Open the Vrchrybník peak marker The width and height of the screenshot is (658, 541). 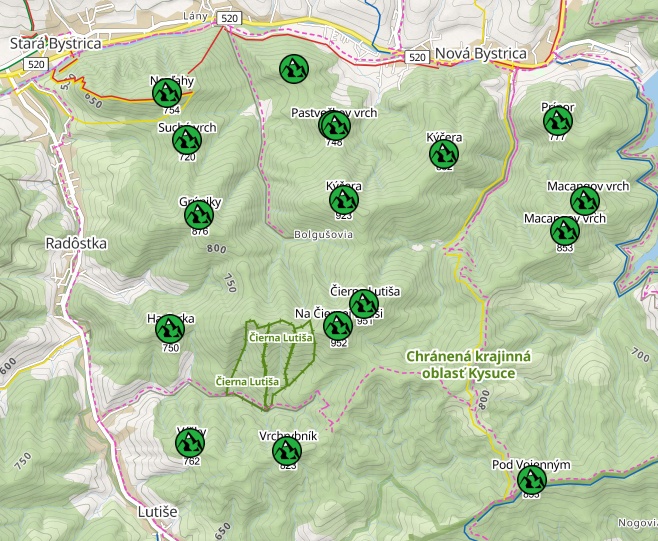coord(287,451)
